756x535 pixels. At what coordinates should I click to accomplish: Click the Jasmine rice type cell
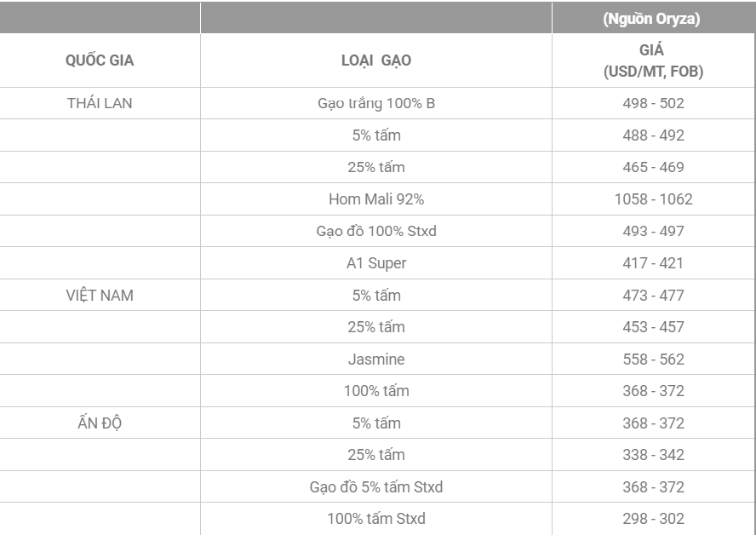(x=376, y=360)
